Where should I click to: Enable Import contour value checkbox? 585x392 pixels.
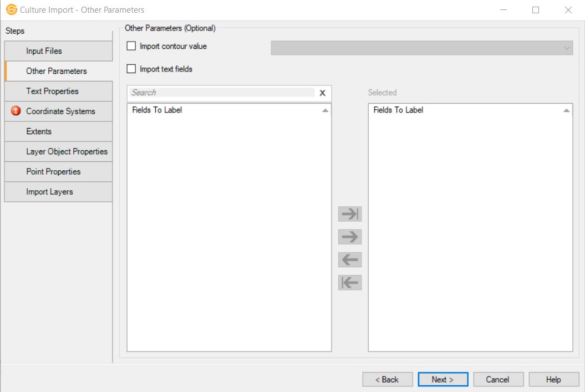point(131,47)
